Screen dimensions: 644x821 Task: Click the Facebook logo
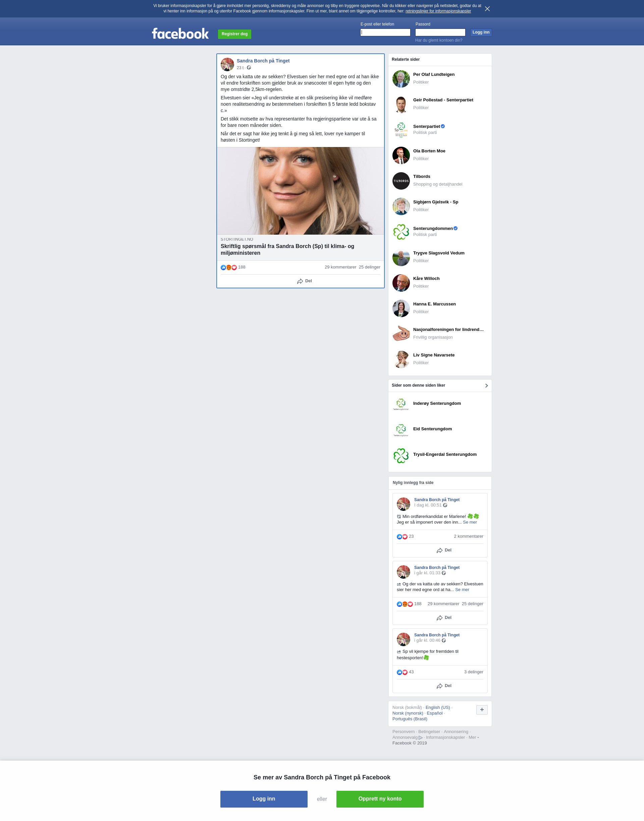[180, 34]
